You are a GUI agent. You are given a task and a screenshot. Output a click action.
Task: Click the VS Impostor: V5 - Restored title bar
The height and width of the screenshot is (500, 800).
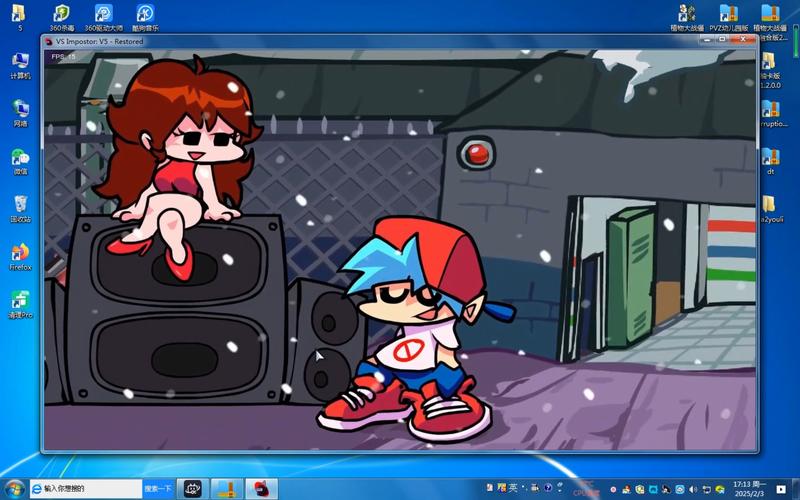point(99,41)
